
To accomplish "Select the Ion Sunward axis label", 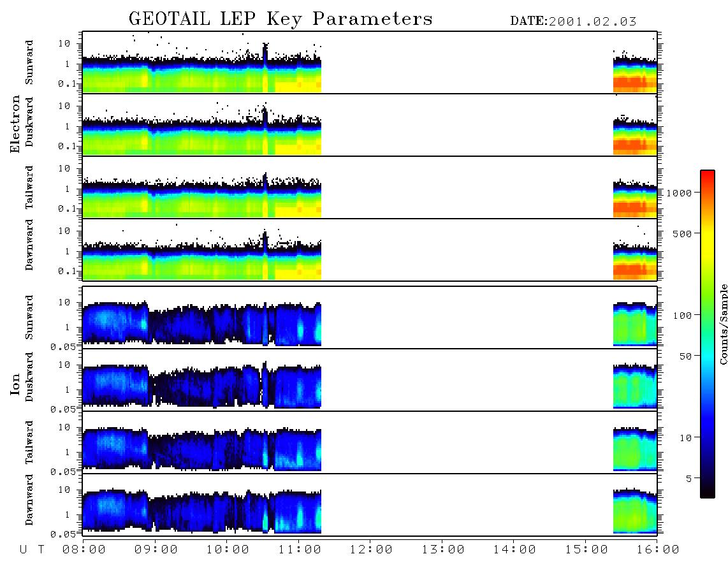I will point(29,317).
